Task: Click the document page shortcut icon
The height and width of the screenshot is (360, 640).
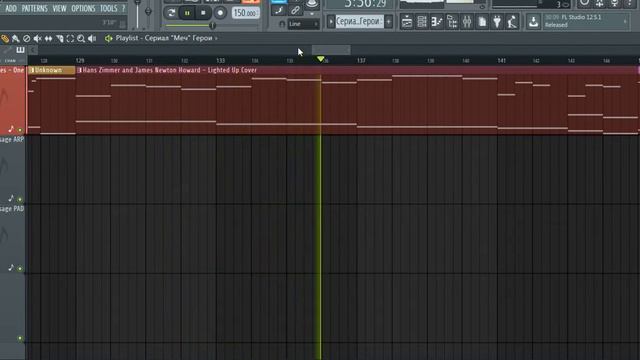Action: (482, 22)
